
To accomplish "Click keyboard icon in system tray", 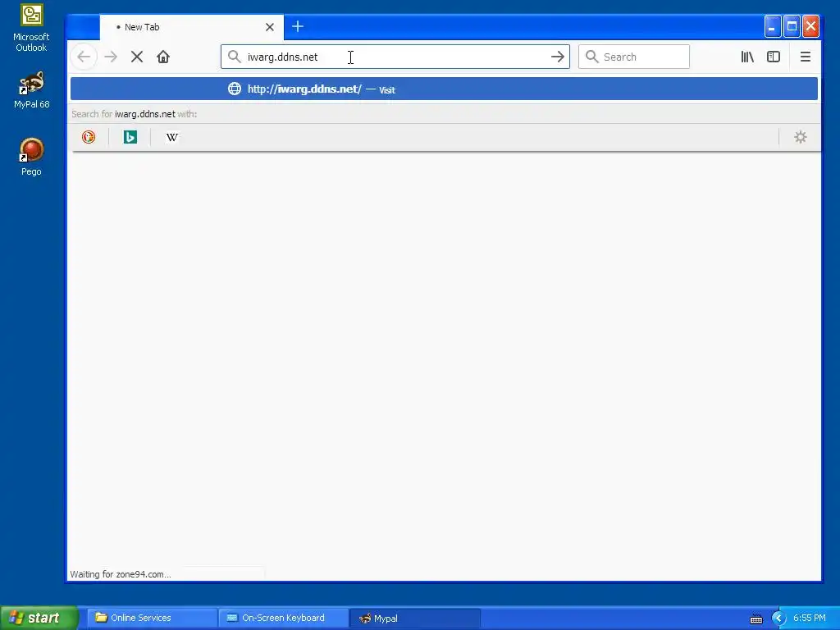I will (x=756, y=619).
